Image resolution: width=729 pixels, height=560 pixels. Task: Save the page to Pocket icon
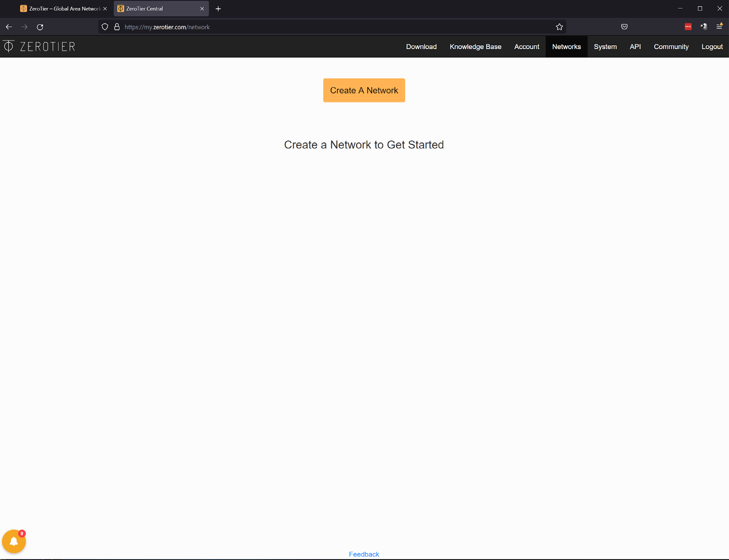point(624,27)
